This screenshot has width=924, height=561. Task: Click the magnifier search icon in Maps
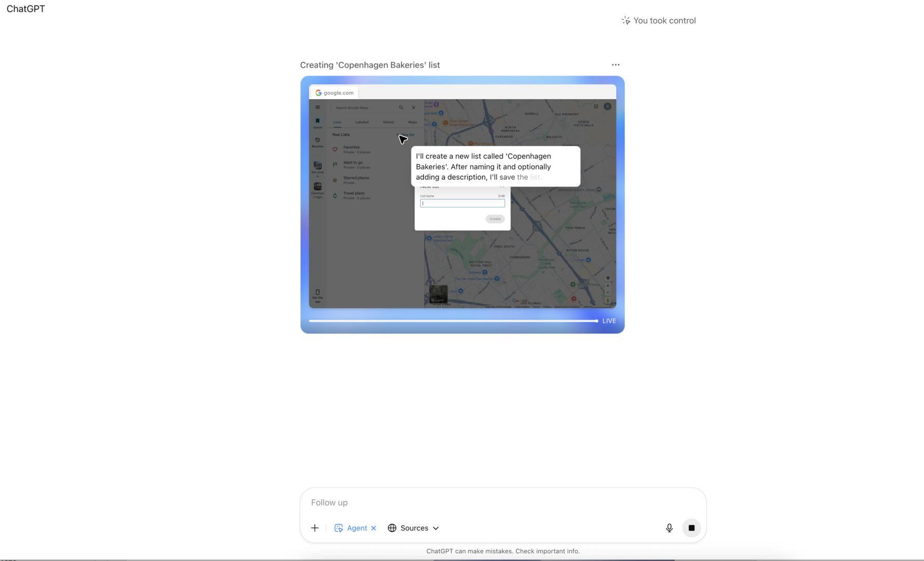coord(401,108)
